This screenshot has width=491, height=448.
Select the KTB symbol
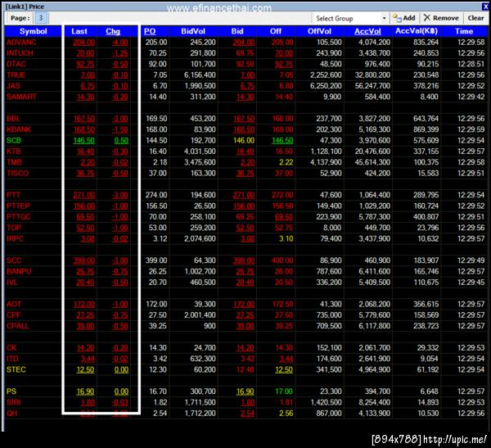pyautogui.click(x=13, y=152)
